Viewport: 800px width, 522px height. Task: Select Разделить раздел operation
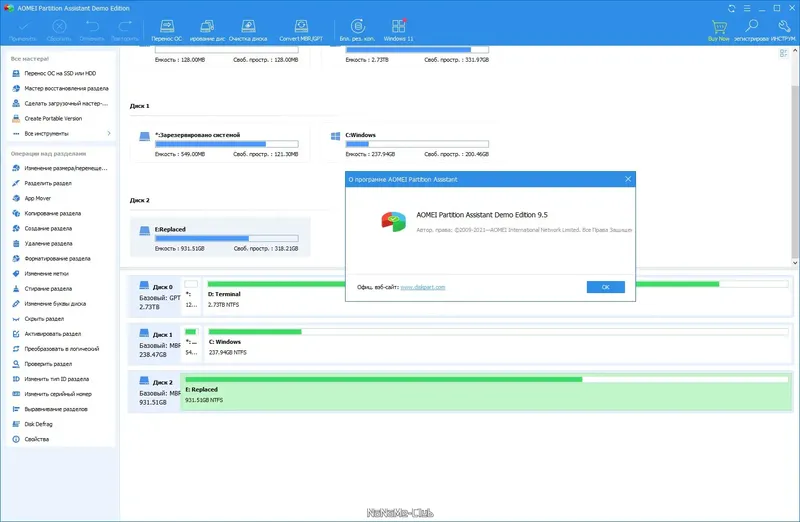point(41,183)
